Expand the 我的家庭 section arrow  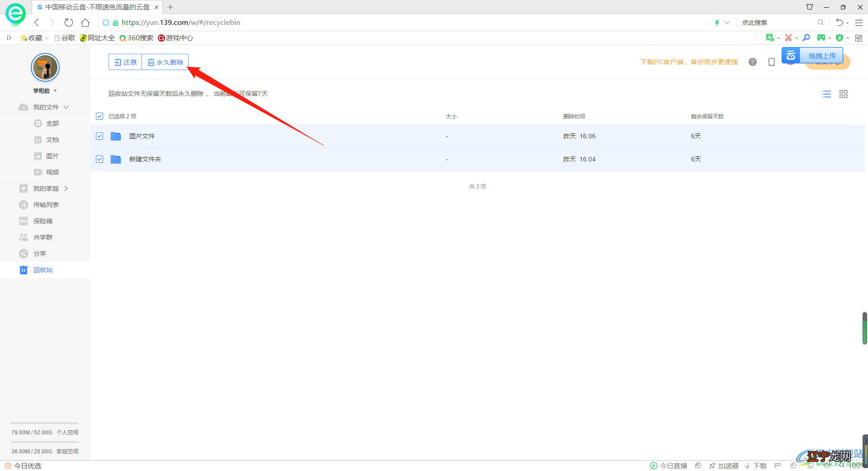pyautogui.click(x=66, y=188)
